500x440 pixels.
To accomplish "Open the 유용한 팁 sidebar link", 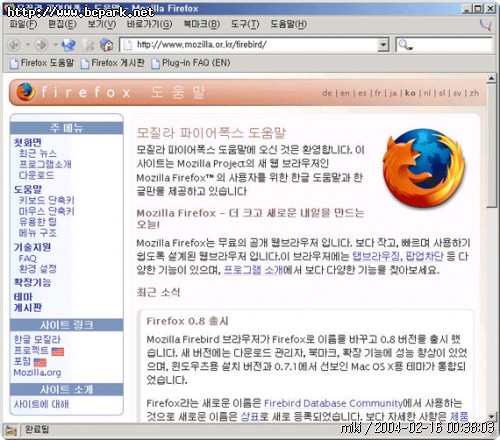I will (37, 222).
